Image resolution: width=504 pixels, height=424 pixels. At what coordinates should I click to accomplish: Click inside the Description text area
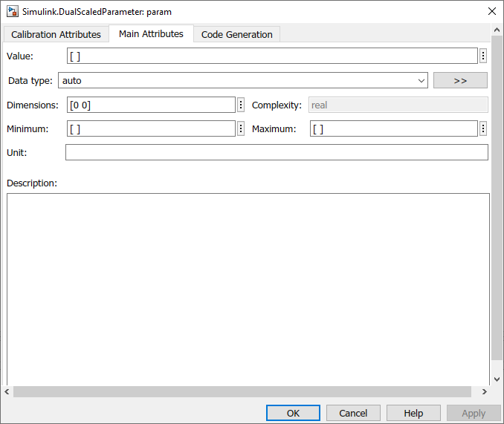[x=248, y=290]
